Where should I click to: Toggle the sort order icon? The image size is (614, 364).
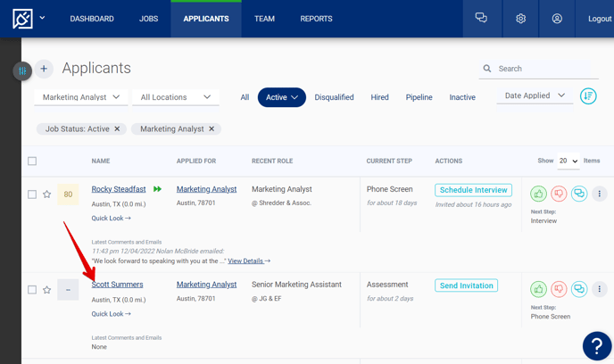click(x=588, y=95)
